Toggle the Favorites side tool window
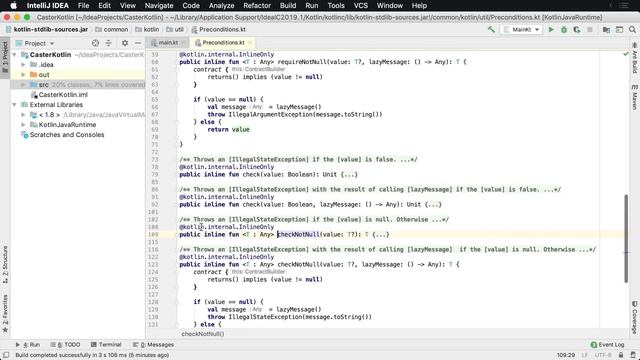Viewport: 640px width, 360px height. tap(5, 313)
